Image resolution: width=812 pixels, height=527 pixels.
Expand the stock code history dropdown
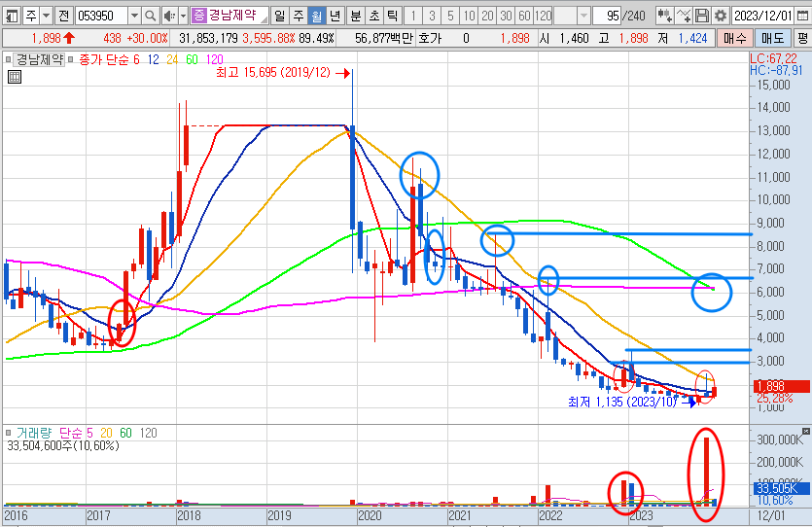[x=134, y=17]
